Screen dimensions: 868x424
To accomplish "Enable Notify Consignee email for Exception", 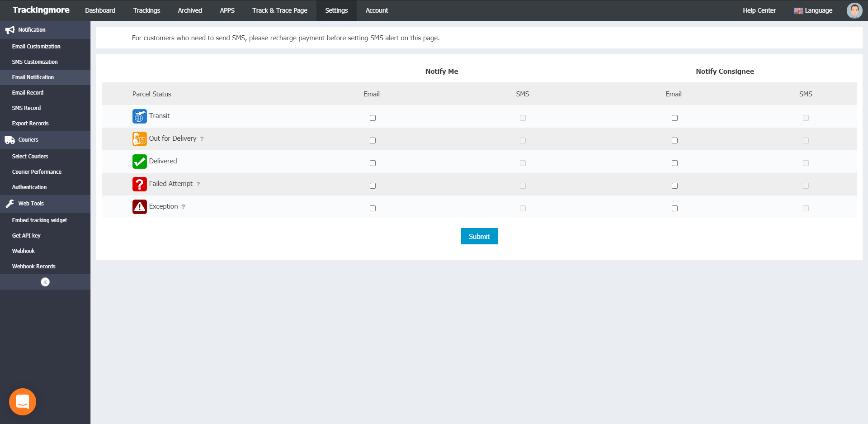I will coord(675,208).
